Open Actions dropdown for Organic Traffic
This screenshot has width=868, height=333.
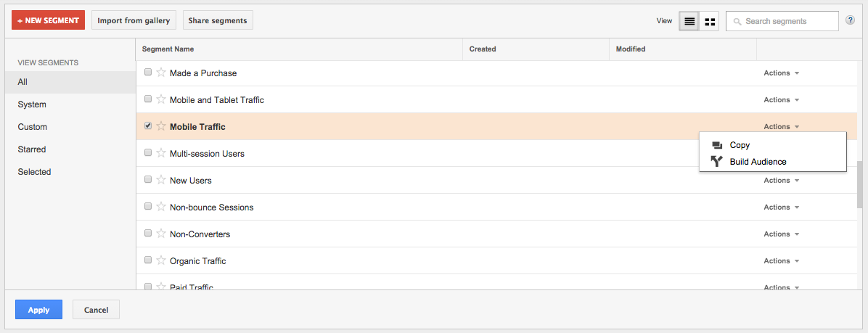pos(781,261)
